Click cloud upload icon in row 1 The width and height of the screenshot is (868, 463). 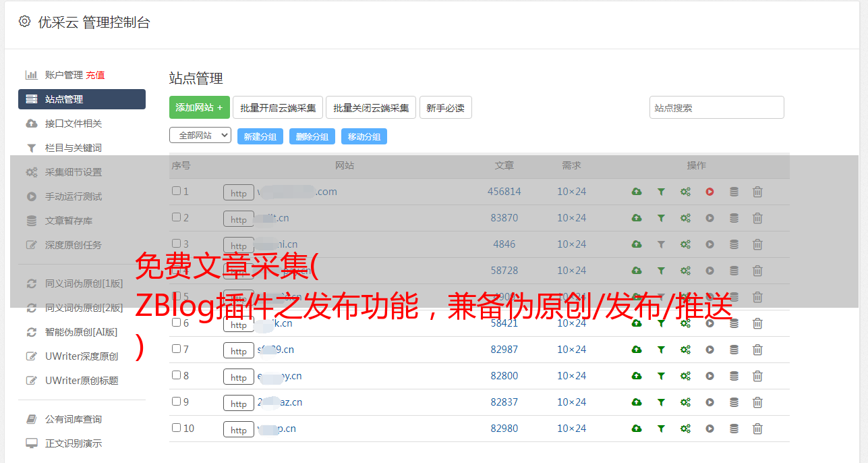(637, 192)
